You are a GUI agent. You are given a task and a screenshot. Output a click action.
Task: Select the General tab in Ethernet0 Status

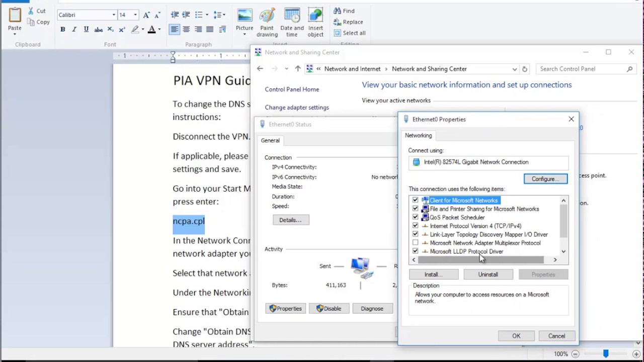270,140
